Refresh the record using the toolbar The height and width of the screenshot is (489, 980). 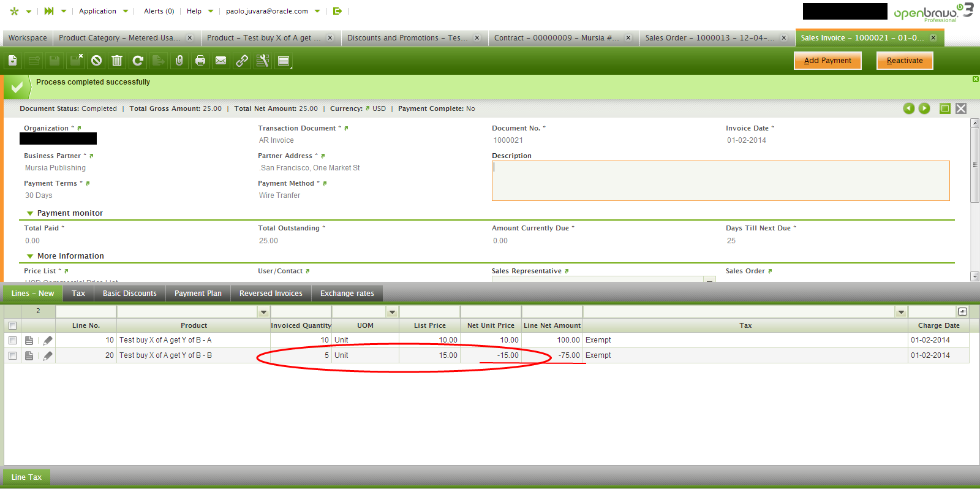138,61
